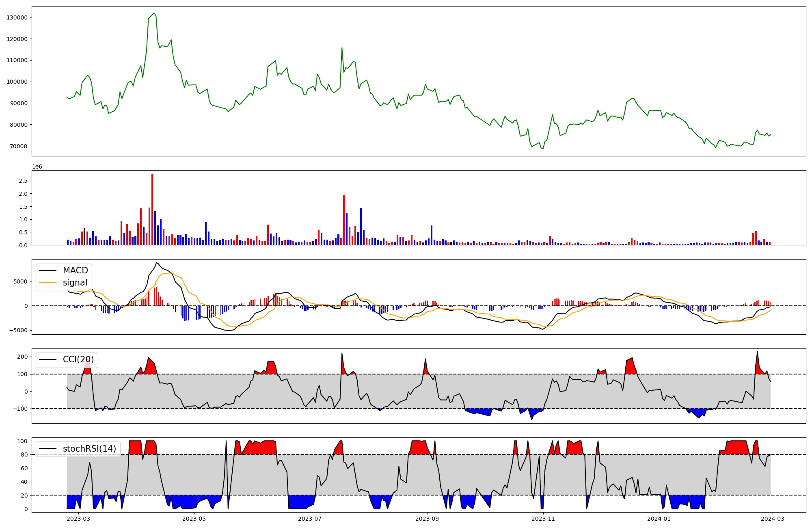Click the MACD legend label
This screenshot has width=812, height=528.
click(x=75, y=270)
